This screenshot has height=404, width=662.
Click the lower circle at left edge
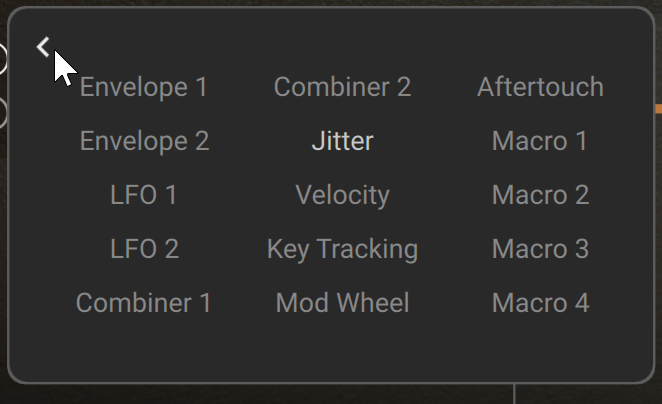tap(2, 113)
